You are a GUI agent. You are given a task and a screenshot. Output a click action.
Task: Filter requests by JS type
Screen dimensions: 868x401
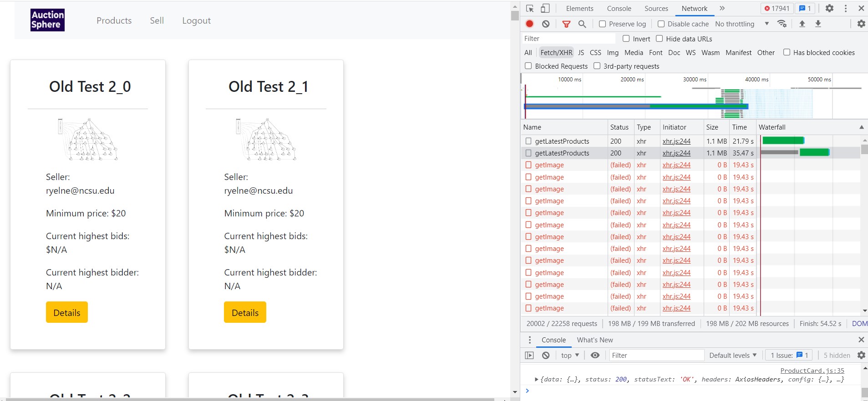581,53
